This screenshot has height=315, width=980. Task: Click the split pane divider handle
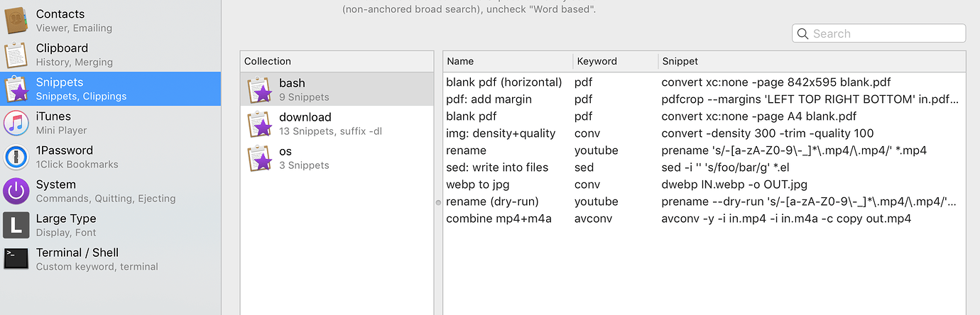click(x=438, y=202)
